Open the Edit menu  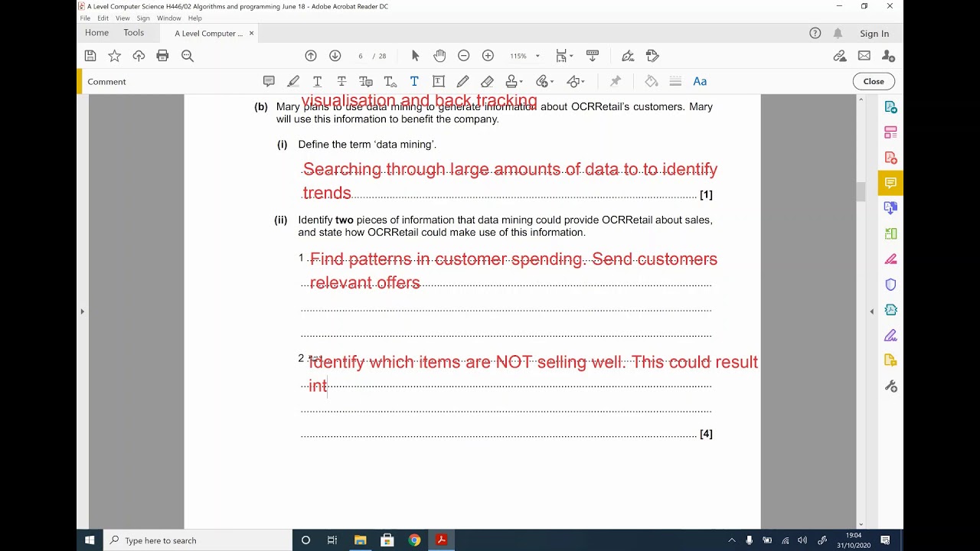click(103, 18)
